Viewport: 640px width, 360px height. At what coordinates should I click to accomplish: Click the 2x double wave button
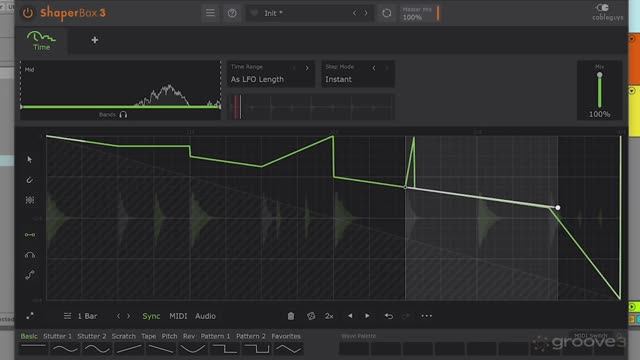pos(329,316)
